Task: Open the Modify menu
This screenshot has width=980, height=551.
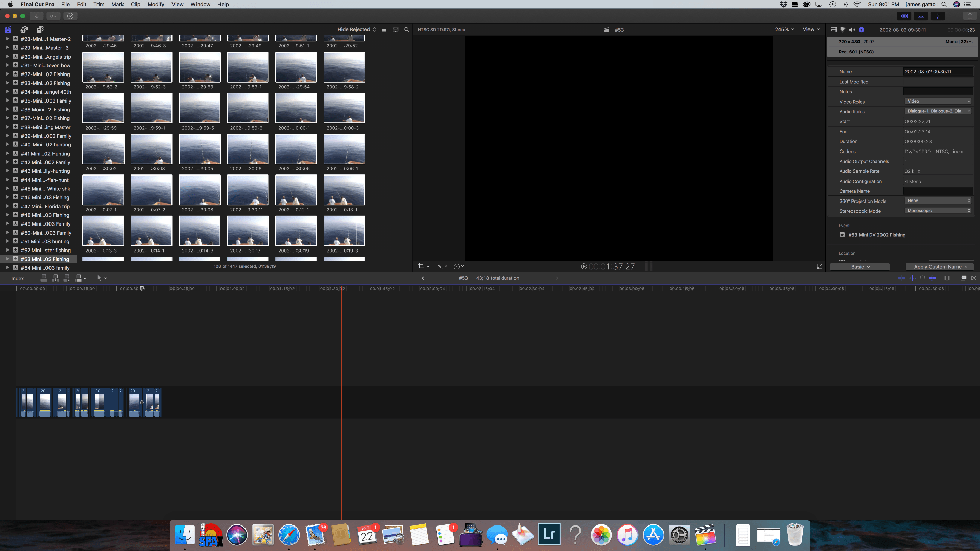Action: coord(156,4)
